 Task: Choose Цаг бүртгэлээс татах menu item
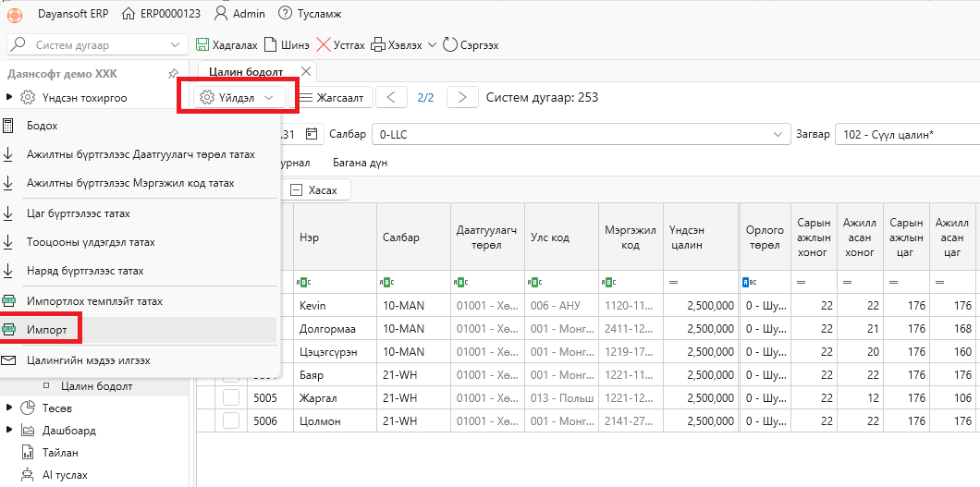[139, 213]
